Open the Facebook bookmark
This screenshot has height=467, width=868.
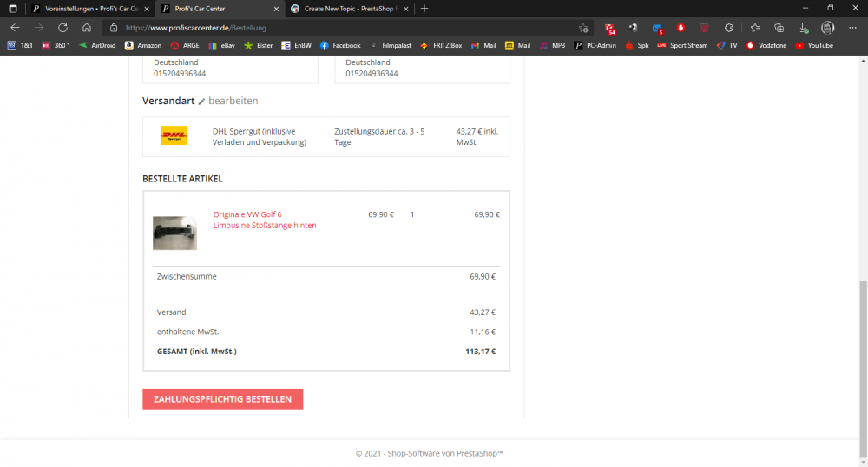(x=340, y=45)
